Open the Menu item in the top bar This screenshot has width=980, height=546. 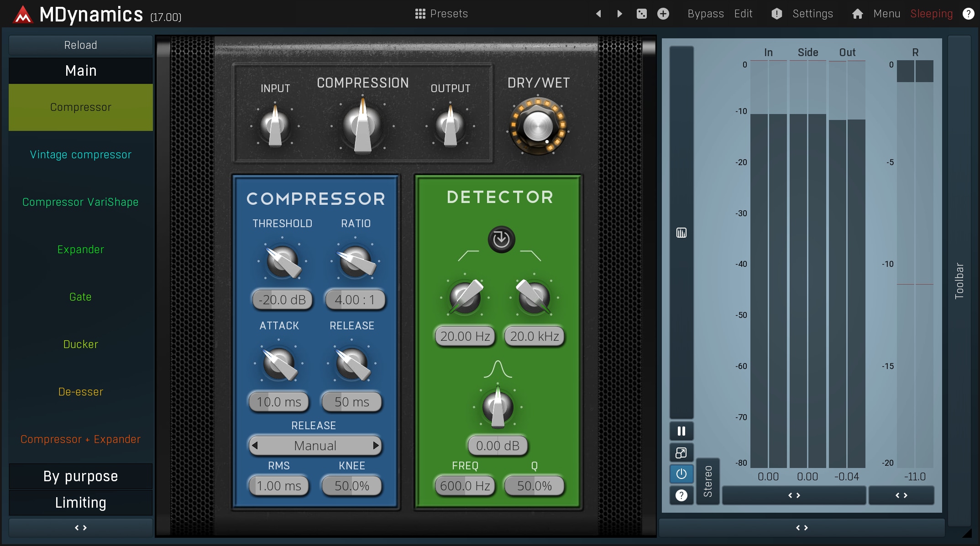(886, 14)
